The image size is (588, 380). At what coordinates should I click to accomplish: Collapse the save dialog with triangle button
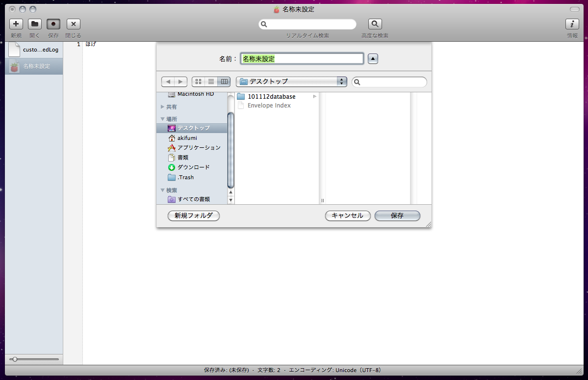(x=373, y=59)
